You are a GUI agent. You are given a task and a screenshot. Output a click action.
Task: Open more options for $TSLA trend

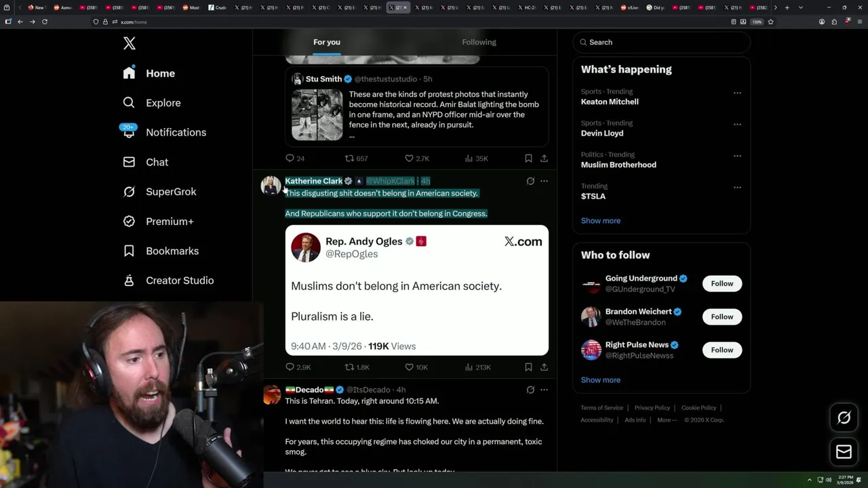pyautogui.click(x=737, y=187)
